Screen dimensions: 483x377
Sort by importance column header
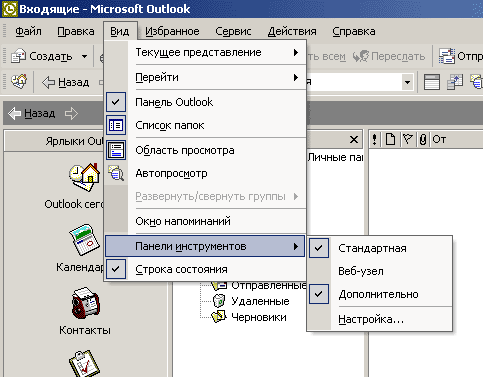click(x=375, y=139)
